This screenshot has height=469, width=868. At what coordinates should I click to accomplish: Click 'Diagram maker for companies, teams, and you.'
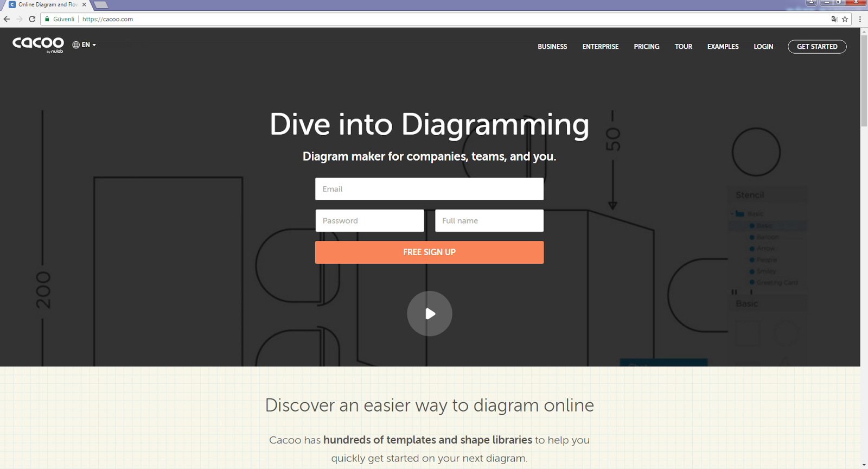429,156
